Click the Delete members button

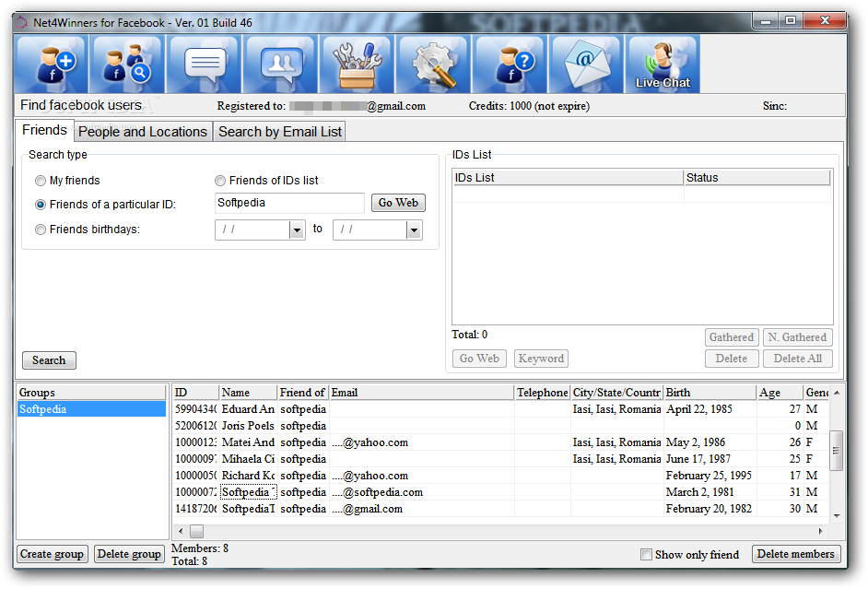[x=795, y=554]
